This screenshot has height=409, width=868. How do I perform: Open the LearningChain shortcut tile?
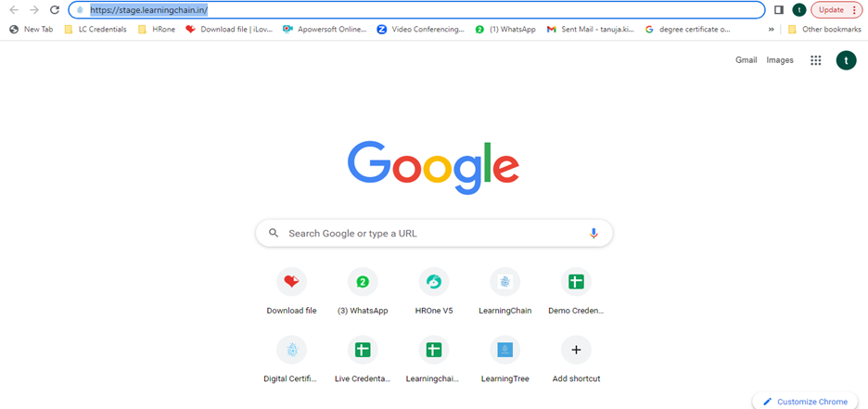pos(504,282)
